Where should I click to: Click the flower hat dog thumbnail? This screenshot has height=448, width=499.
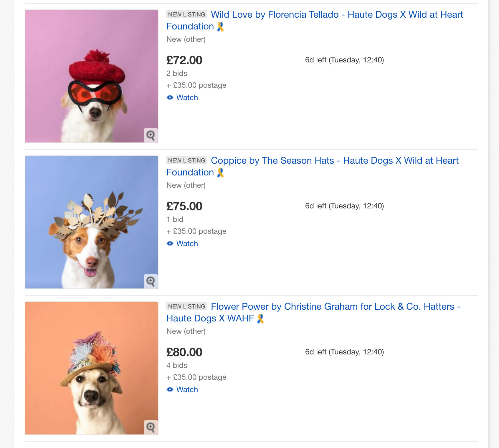92,368
